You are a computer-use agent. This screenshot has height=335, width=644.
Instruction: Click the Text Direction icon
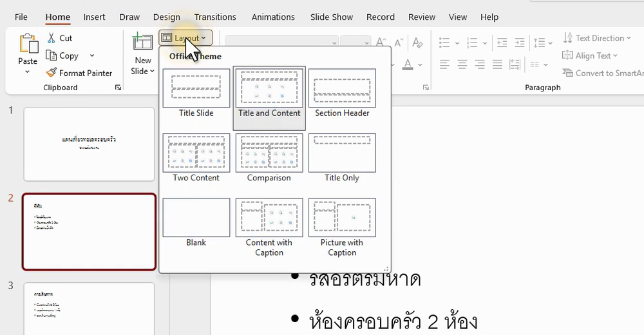pyautogui.click(x=567, y=38)
